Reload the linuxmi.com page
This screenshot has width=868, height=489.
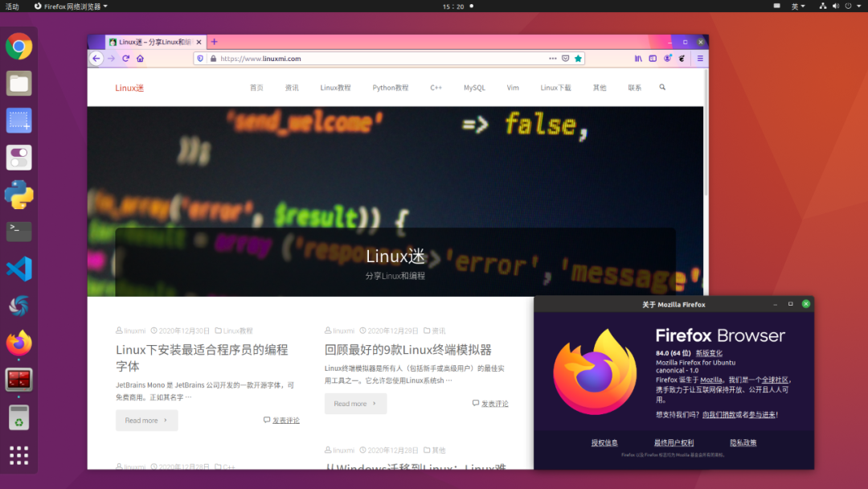point(125,58)
